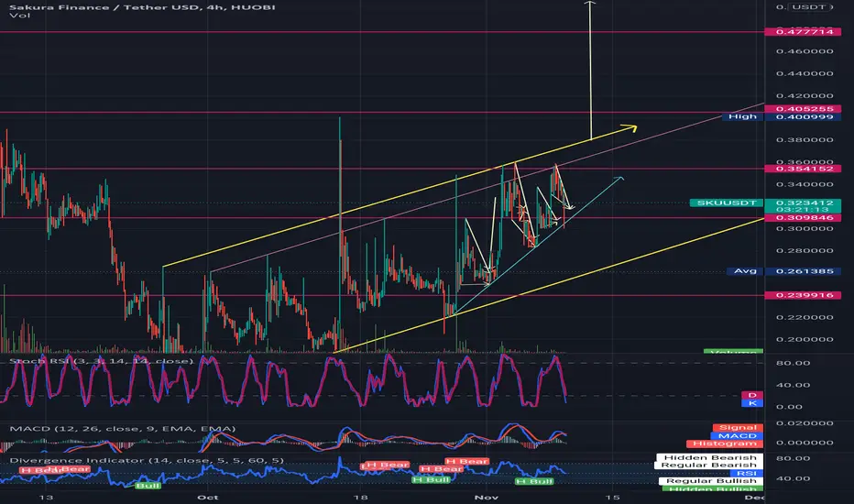Click the SKUUSDT current price label
This screenshot has width=854, height=504.
727,203
